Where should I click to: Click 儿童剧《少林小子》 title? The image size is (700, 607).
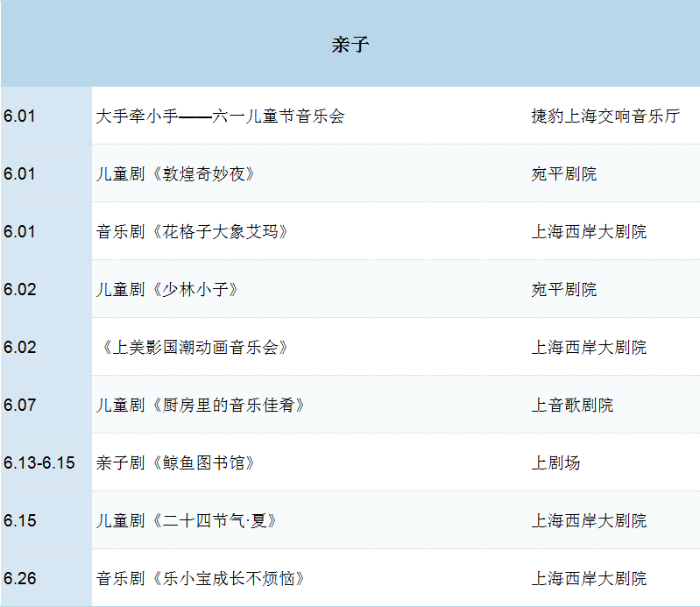click(x=167, y=289)
